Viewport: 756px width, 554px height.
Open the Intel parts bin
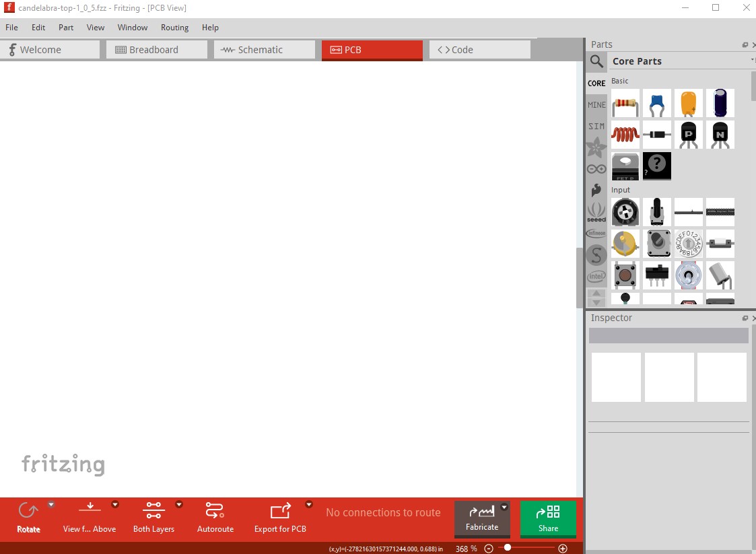pyautogui.click(x=596, y=276)
